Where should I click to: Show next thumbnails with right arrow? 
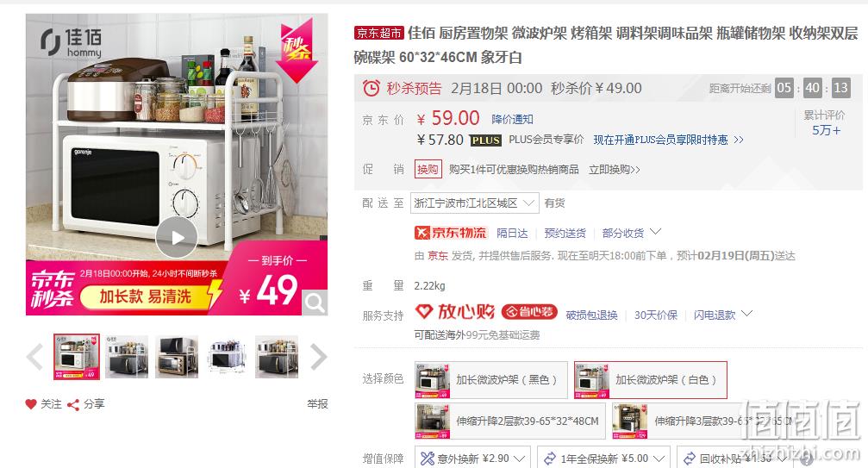318,357
